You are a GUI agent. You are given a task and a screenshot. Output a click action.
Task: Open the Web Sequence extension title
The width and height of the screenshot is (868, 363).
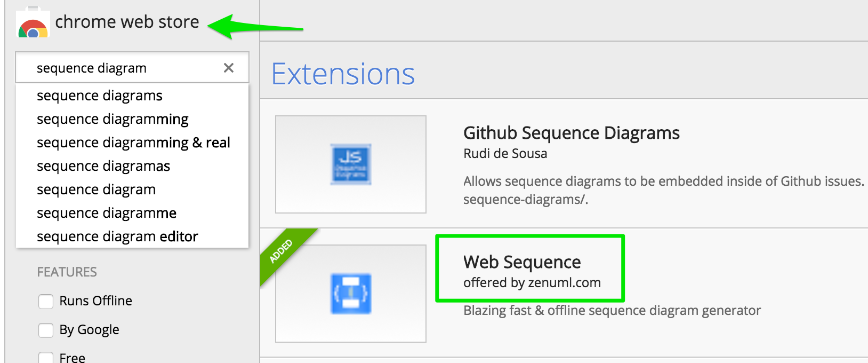[x=522, y=262]
